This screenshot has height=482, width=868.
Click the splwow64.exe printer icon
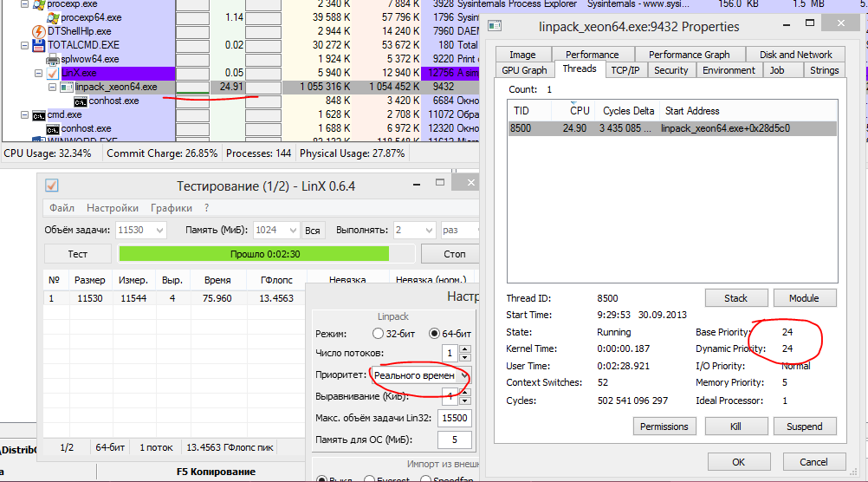tap(53, 59)
